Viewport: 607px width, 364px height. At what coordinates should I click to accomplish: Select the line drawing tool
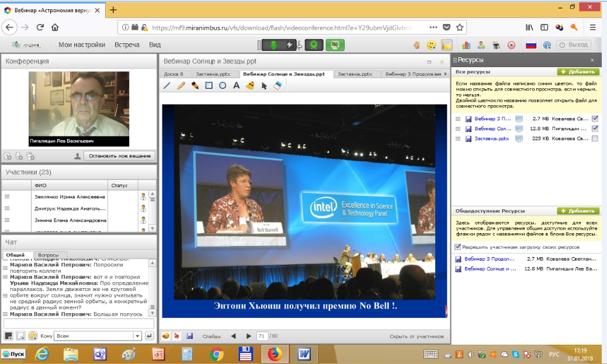(x=167, y=85)
